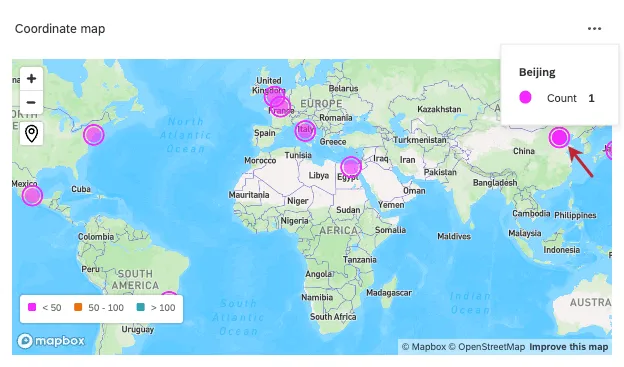Select the United Kingdom map marker
Image resolution: width=624 pixels, height=367 pixels.
pos(274,96)
